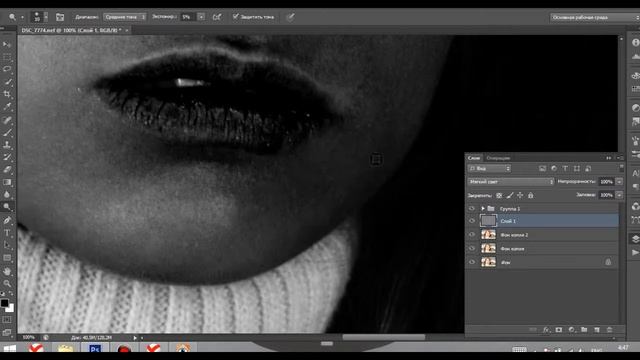Viewport: 640px width, 360px height.
Task: Select the Clone Stamp tool
Action: click(x=7, y=145)
